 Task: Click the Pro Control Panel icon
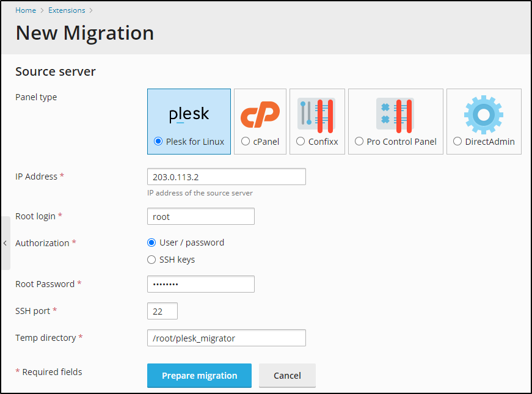click(395, 114)
